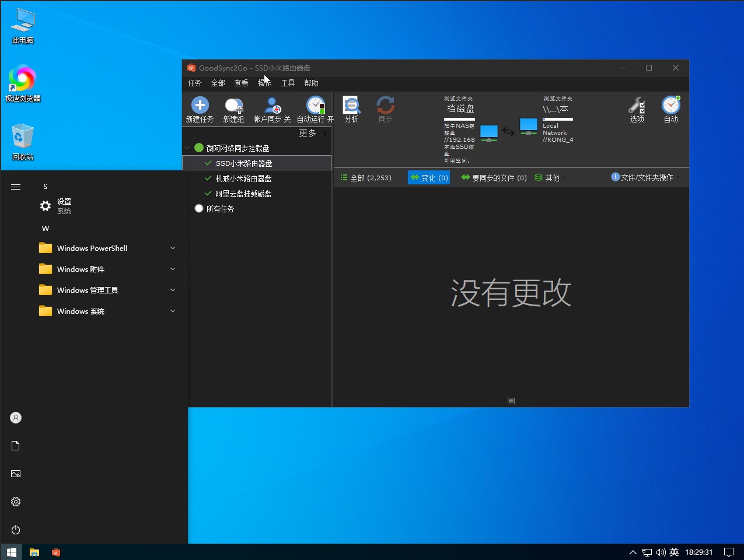744x560 pixels.
Task: Expand Windows PowerShell folder
Action: tap(108, 248)
